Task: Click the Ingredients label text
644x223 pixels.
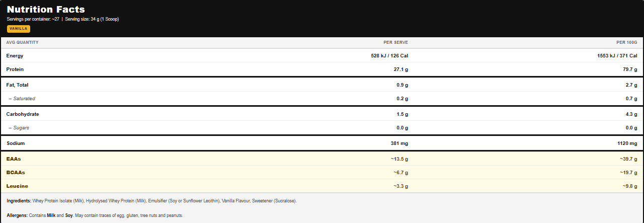Action: (19, 201)
